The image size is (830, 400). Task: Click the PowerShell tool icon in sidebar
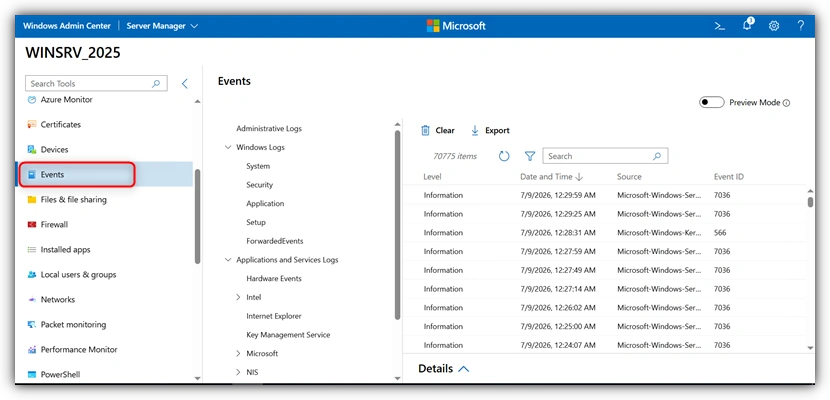[32, 375]
